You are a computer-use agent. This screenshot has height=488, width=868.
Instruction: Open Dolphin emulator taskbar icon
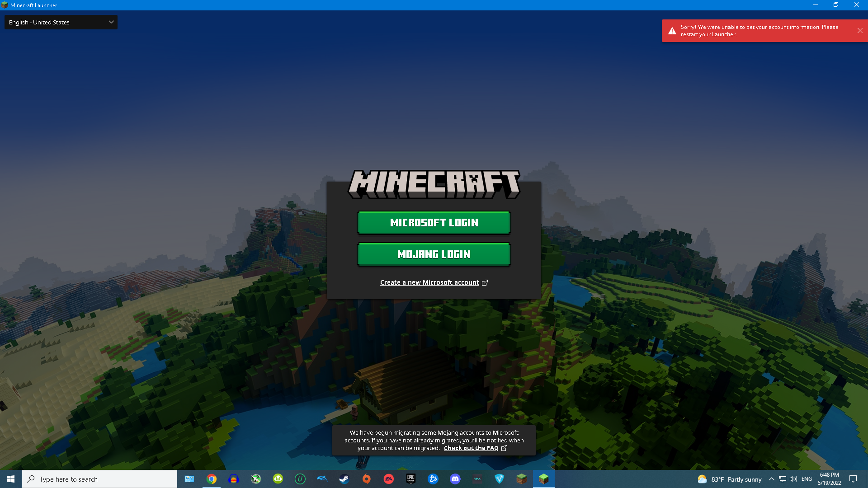(x=322, y=479)
